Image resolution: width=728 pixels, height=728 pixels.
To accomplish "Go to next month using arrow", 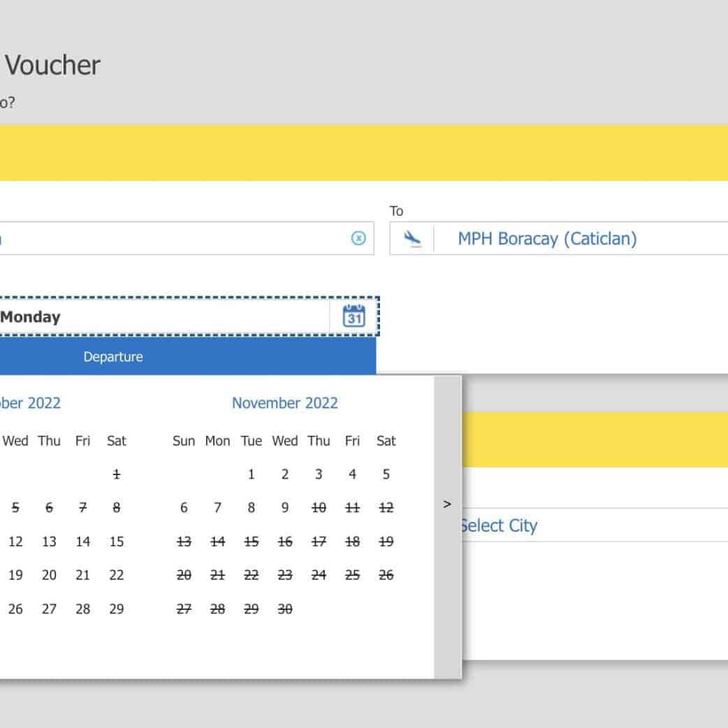I will 447,504.
